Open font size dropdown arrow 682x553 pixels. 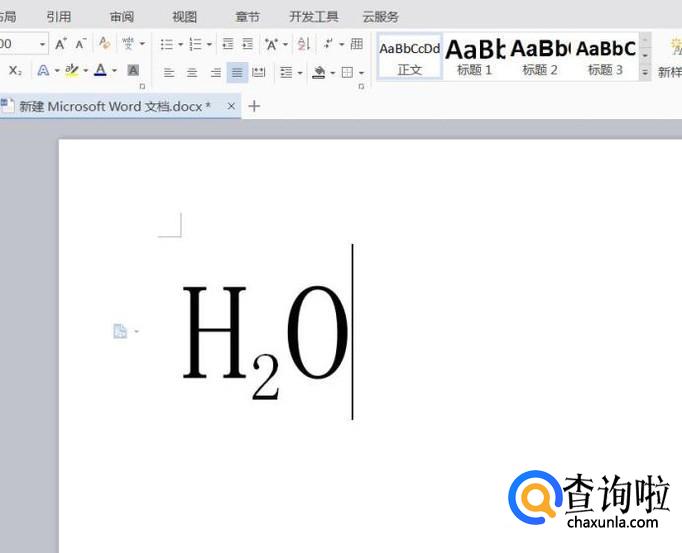[x=42, y=44]
